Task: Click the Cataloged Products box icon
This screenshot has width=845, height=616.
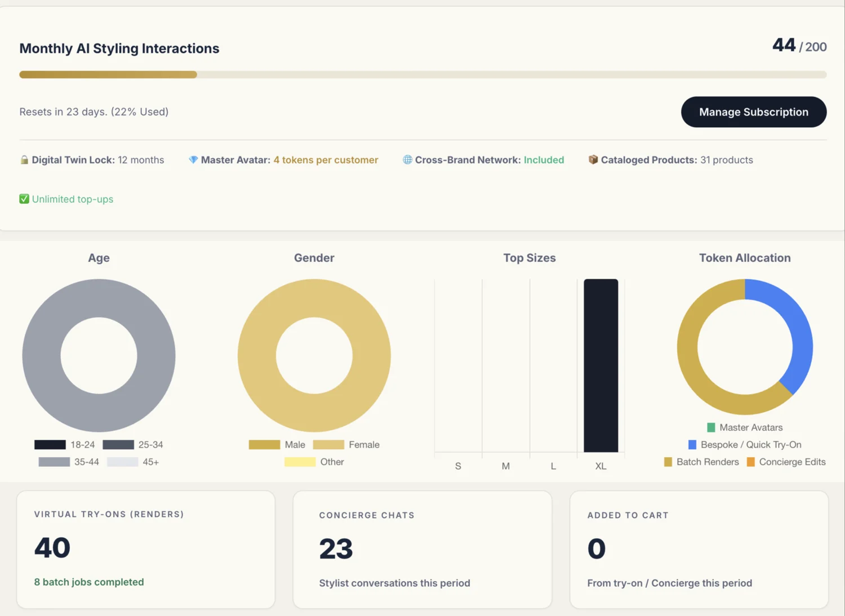Action: tap(593, 160)
